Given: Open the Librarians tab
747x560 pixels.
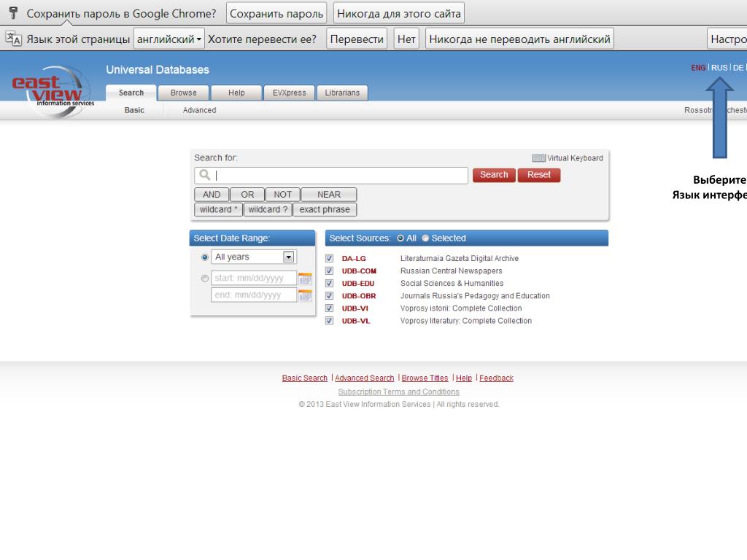Looking at the screenshot, I should point(342,93).
